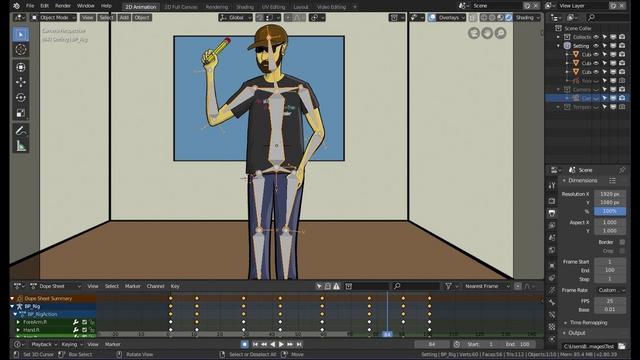Switch to the Video Editing workspace tab
Screen dimensions: 640x360
331,7
